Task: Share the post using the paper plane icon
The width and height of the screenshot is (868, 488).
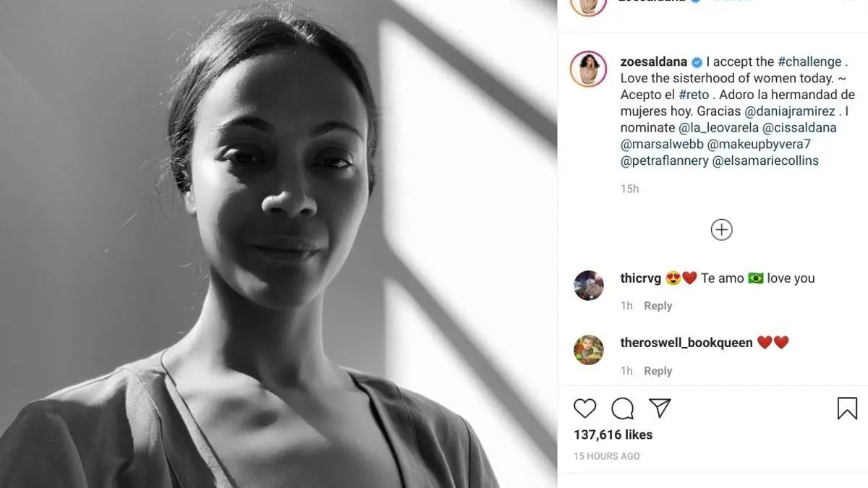Action: click(660, 408)
